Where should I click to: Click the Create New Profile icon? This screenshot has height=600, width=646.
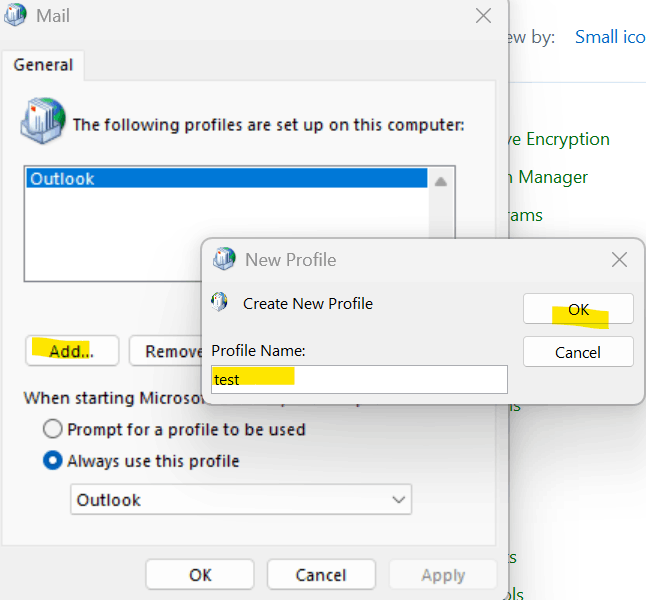click(x=219, y=302)
